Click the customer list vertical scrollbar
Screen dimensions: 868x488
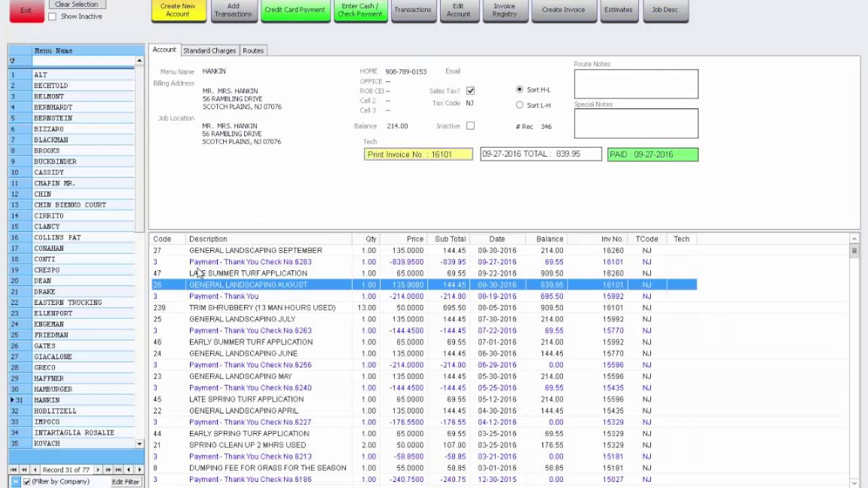139,251
